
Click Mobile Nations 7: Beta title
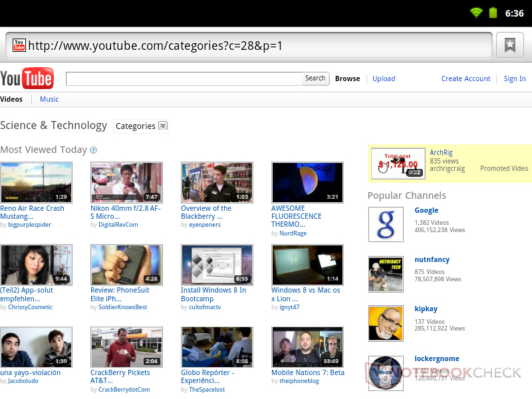coord(308,372)
